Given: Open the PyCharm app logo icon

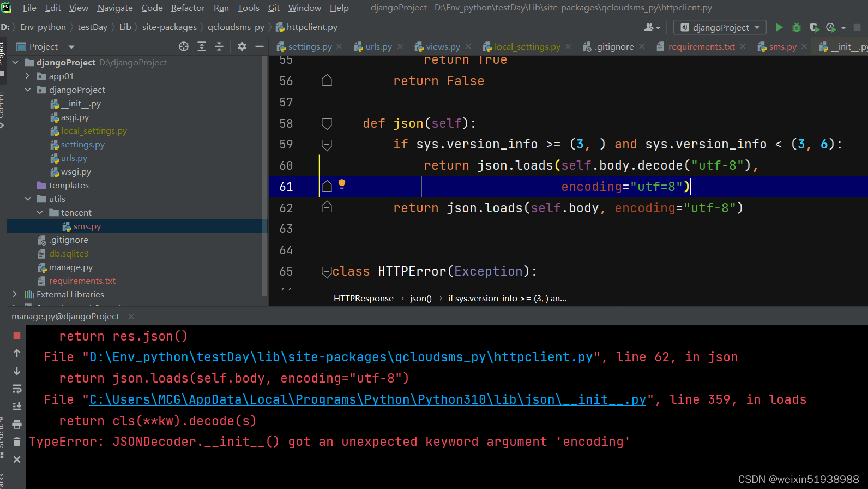Looking at the screenshot, I should (x=7, y=8).
